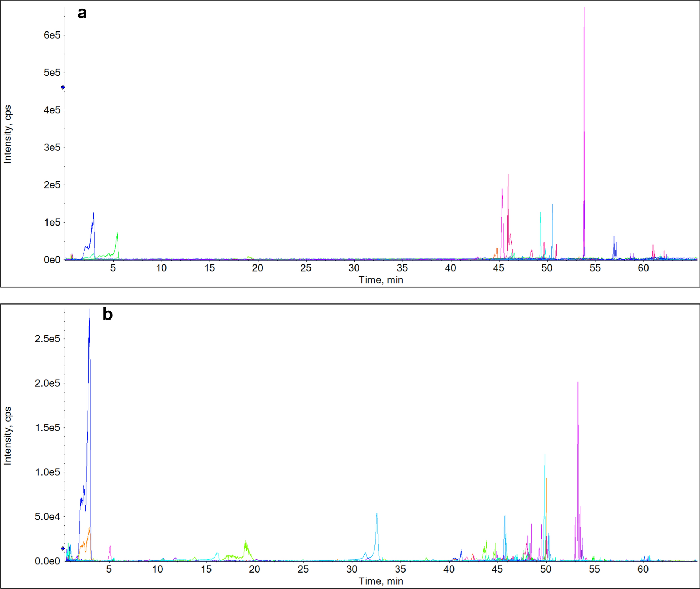This screenshot has width=700, height=589.
Task: Select the panel label "b"
Action: 108,314
